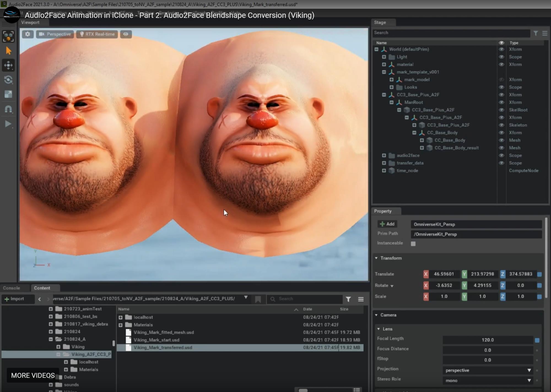Screen dimensions: 551x392
Task: Open the Projection dropdown
Action: point(488,370)
